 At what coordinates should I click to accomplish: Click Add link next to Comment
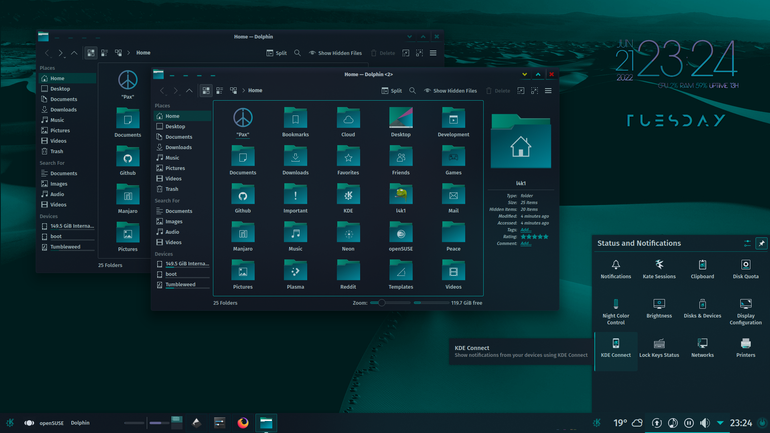[x=525, y=244]
